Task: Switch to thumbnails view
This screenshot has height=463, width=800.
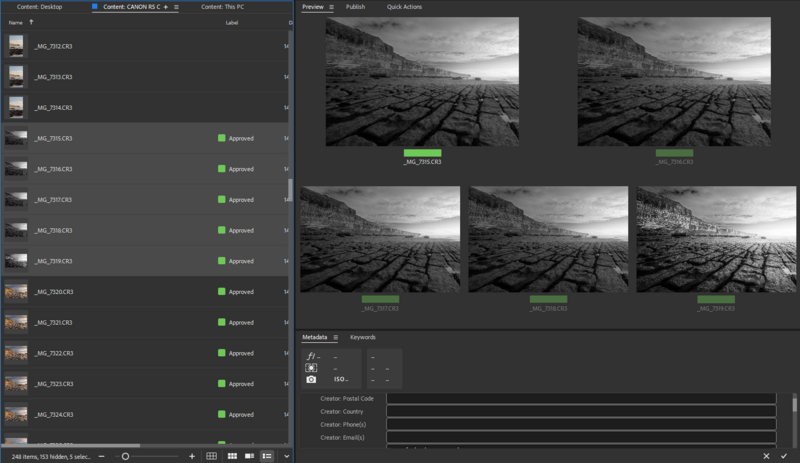Action: coord(232,456)
